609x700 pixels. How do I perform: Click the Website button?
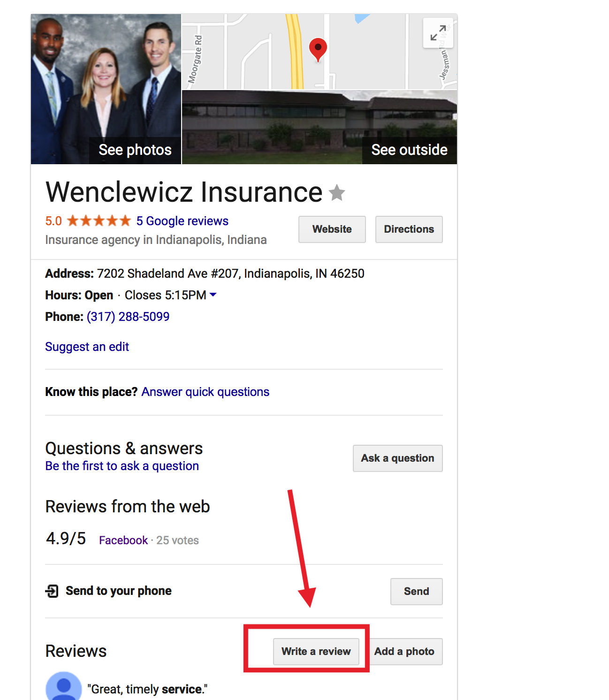pos(332,229)
